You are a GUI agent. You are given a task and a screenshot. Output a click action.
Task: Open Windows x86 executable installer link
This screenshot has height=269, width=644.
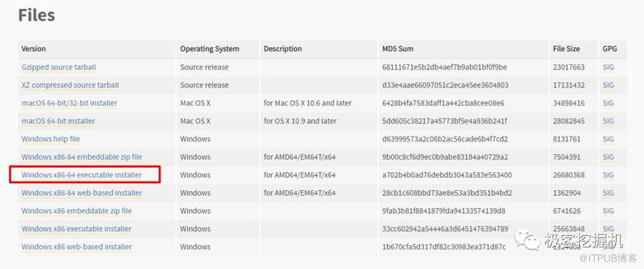pyautogui.click(x=77, y=229)
